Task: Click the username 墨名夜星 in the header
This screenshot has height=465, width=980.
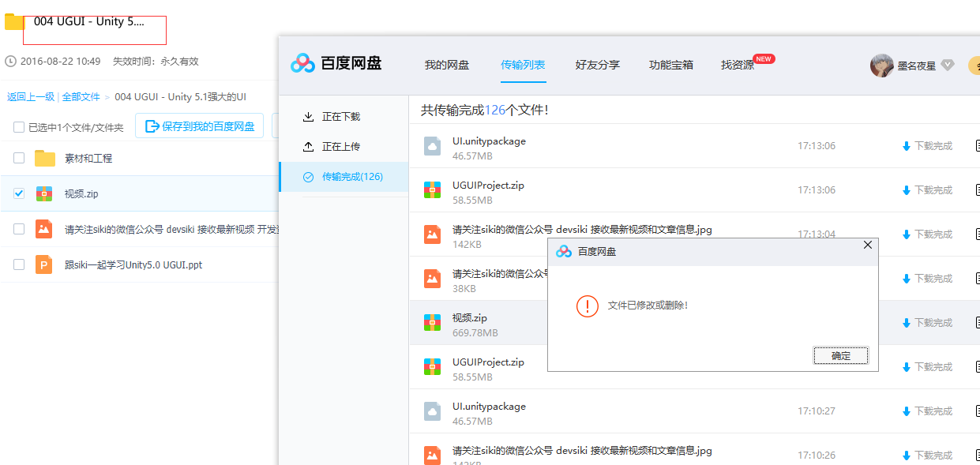Action: pos(917,66)
